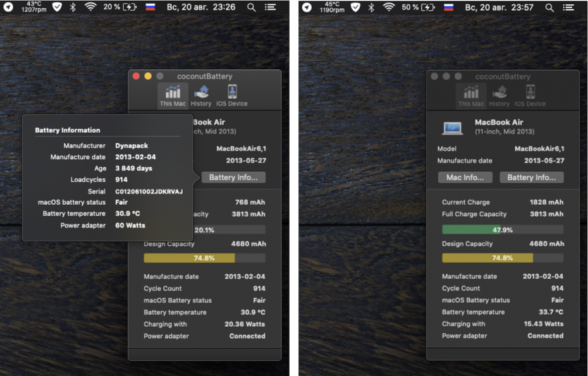This screenshot has width=588, height=376.
Task: Open Notification Center list icon next to 23:57
Action: pyautogui.click(x=568, y=7)
